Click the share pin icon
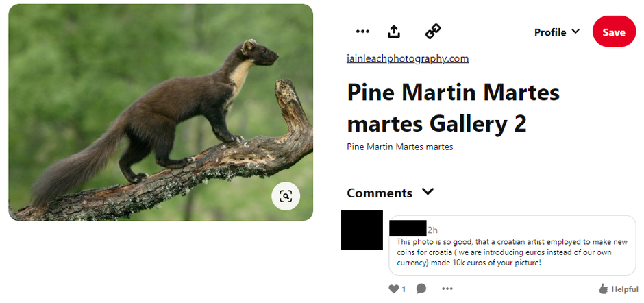The height and width of the screenshot is (303, 644). click(394, 32)
